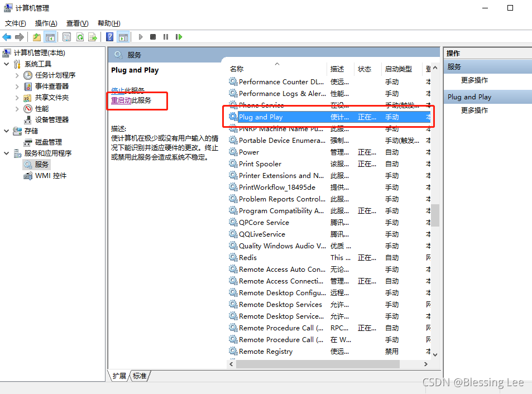532x394 pixels.
Task: Click the scroll up arrow of services list
Action: 435,68
